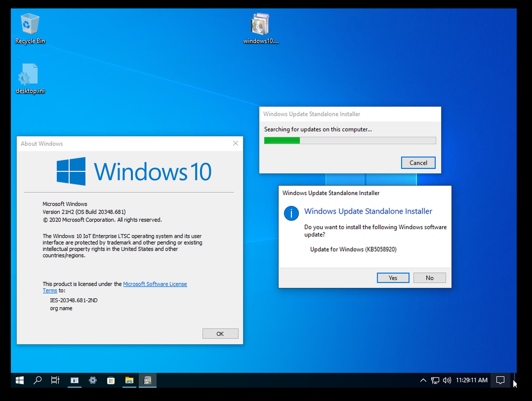Open the taskbar clock showing 11:29:11 AM

click(472, 380)
